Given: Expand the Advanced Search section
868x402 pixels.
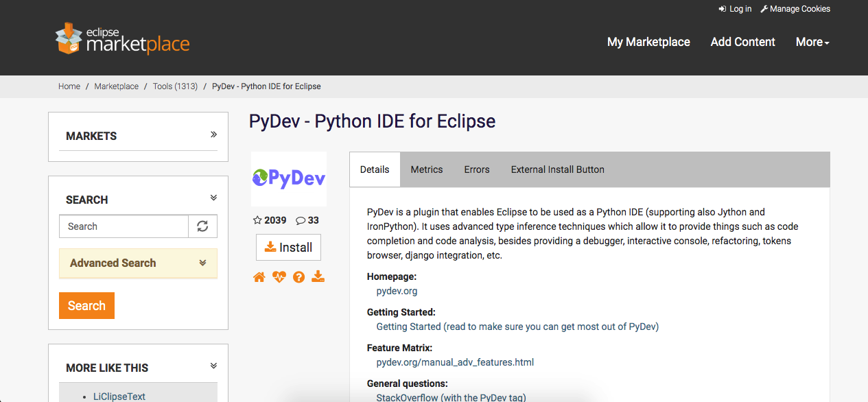Looking at the screenshot, I should 138,263.
